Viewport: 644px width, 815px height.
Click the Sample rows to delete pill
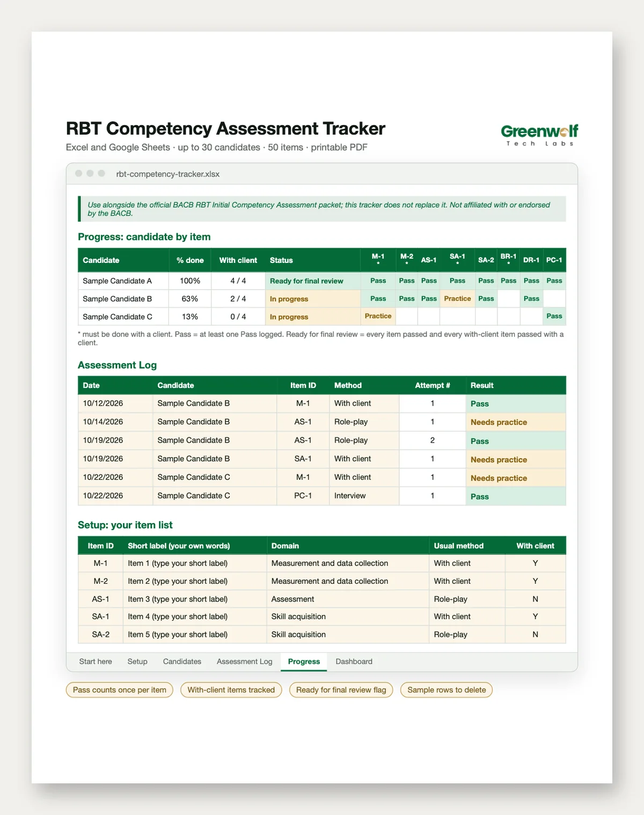[x=447, y=690]
